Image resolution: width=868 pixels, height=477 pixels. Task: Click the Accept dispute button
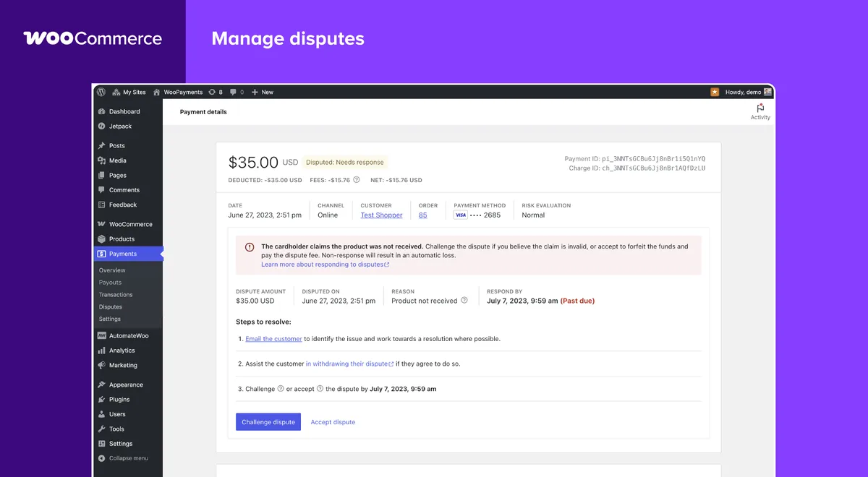pyautogui.click(x=333, y=422)
